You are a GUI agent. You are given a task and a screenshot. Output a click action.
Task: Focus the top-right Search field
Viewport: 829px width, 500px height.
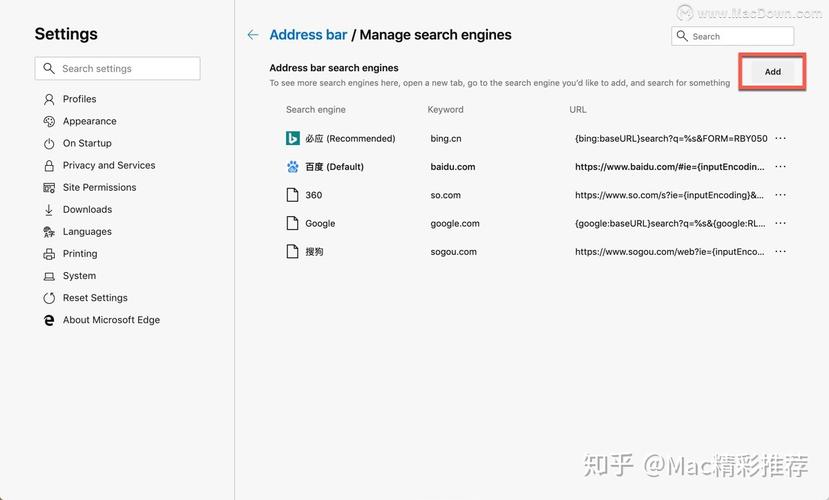(732, 36)
